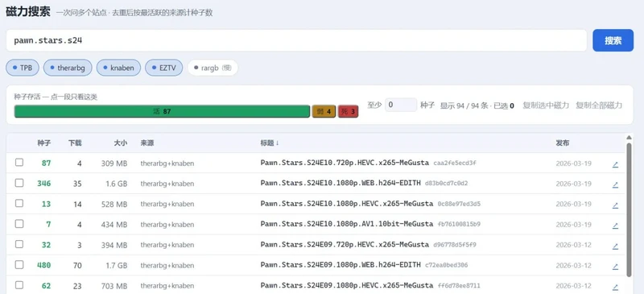Open external link for S24E09.1080p.HEVC.x265 row
The image size is (644, 294).
click(x=615, y=287)
